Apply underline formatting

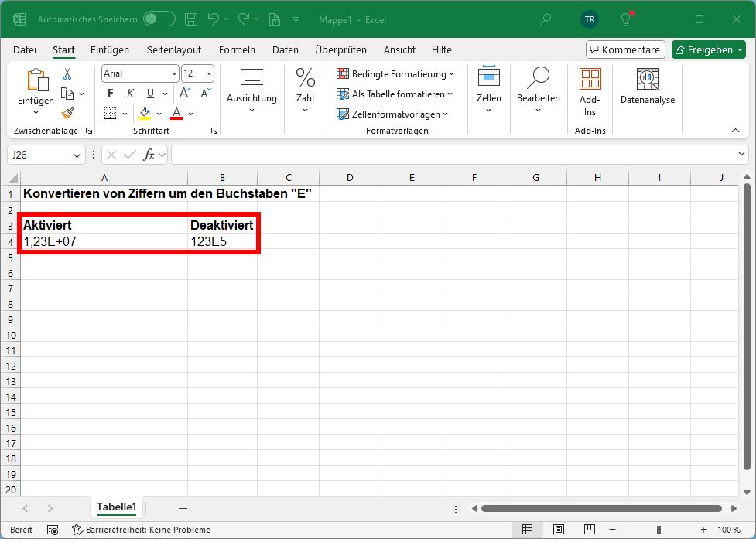coord(149,93)
